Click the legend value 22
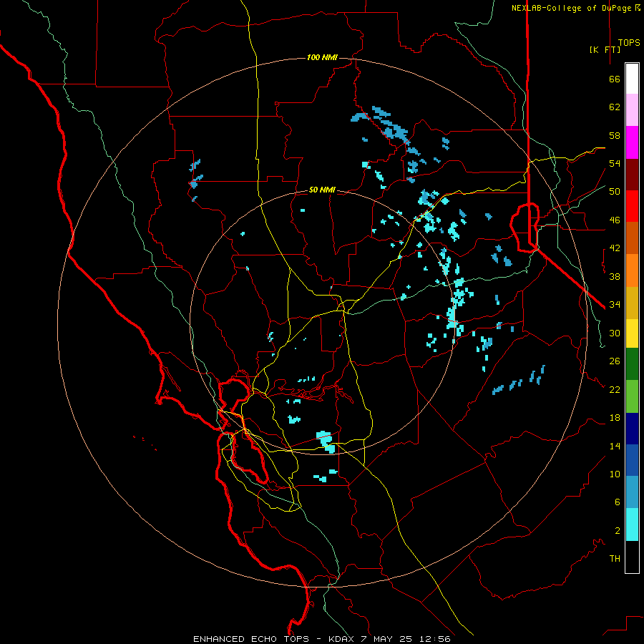This screenshot has height=644, width=644. click(615, 389)
